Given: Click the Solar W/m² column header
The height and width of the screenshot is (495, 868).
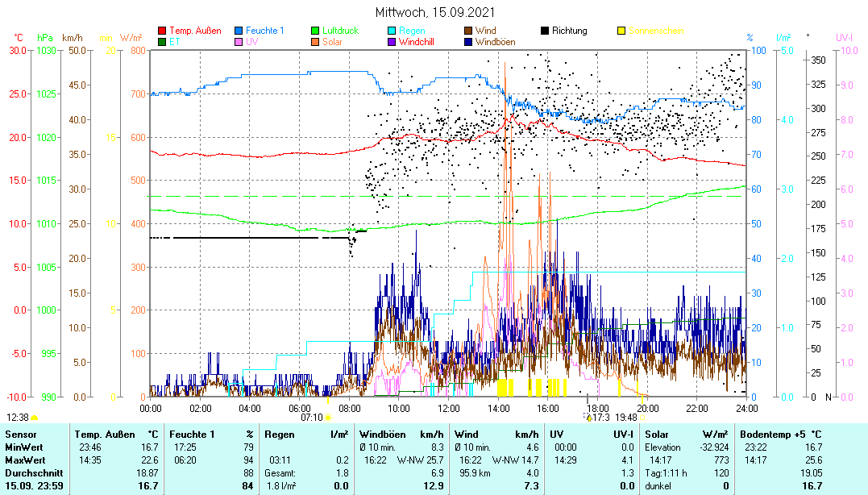Looking at the screenshot, I should click(675, 435).
